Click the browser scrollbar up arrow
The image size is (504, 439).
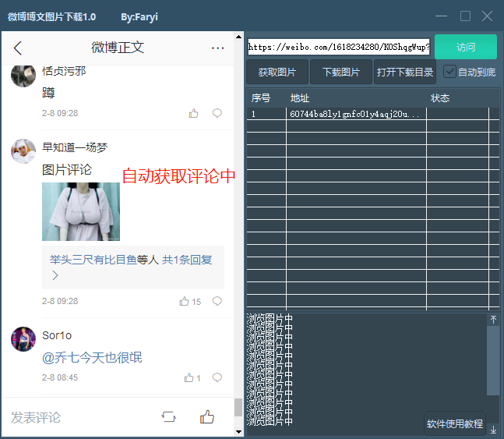[238, 37]
